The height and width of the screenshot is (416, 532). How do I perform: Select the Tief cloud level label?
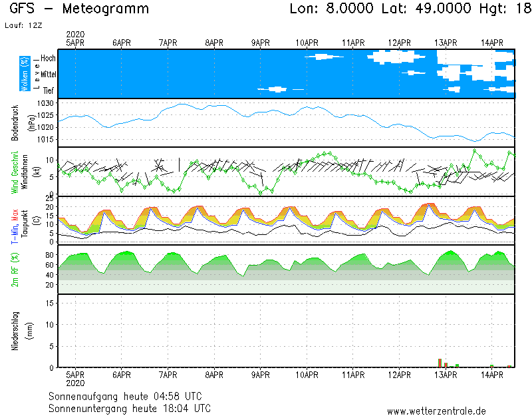[x=49, y=89]
